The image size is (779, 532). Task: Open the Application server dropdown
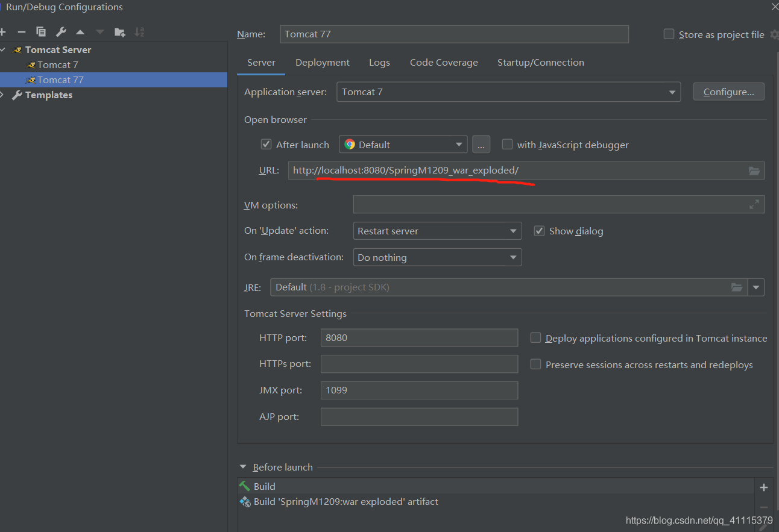(x=508, y=92)
